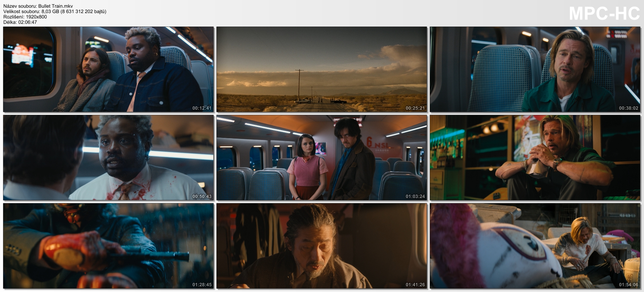The width and height of the screenshot is (644, 292).
Task: Click the resolution text '1920x800'
Action: [36, 17]
